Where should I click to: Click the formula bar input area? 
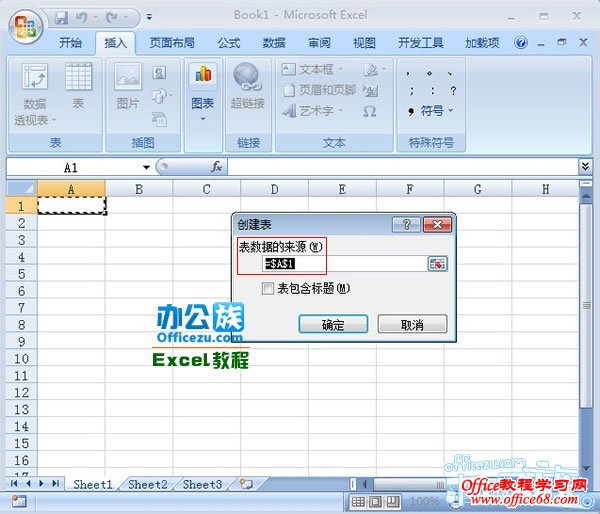403,167
